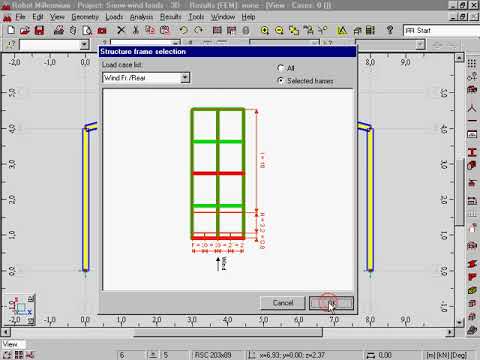
Task: Open the Results menu
Action: [170, 17]
